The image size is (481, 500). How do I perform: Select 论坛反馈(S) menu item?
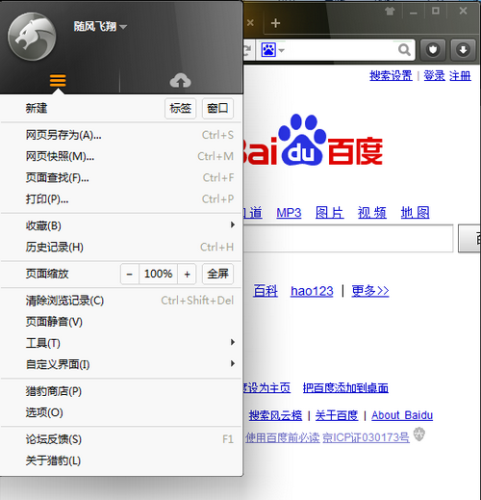[121, 439]
